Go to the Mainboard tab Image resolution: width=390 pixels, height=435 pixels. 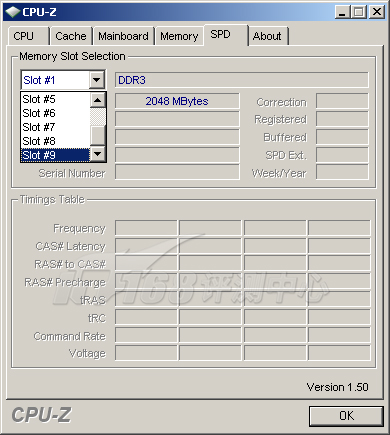(123, 36)
